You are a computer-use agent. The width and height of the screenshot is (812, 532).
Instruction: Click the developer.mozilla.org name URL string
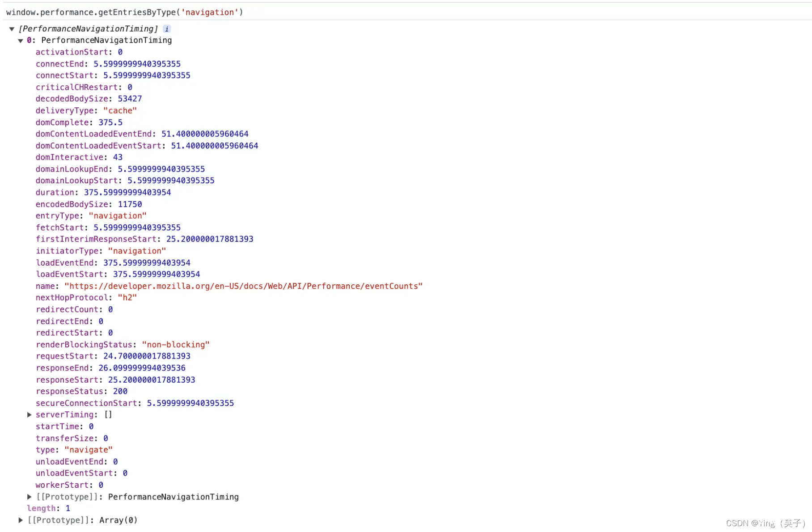(x=244, y=286)
